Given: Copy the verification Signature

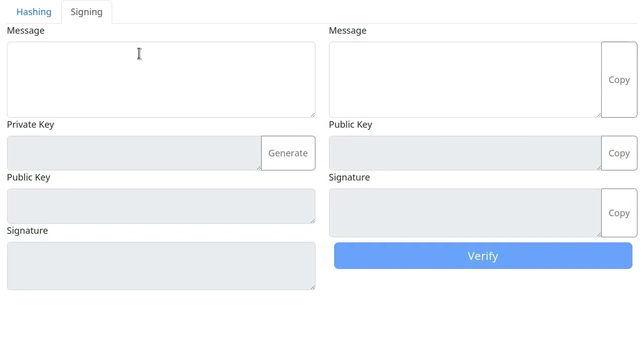Looking at the screenshot, I should point(619,213).
